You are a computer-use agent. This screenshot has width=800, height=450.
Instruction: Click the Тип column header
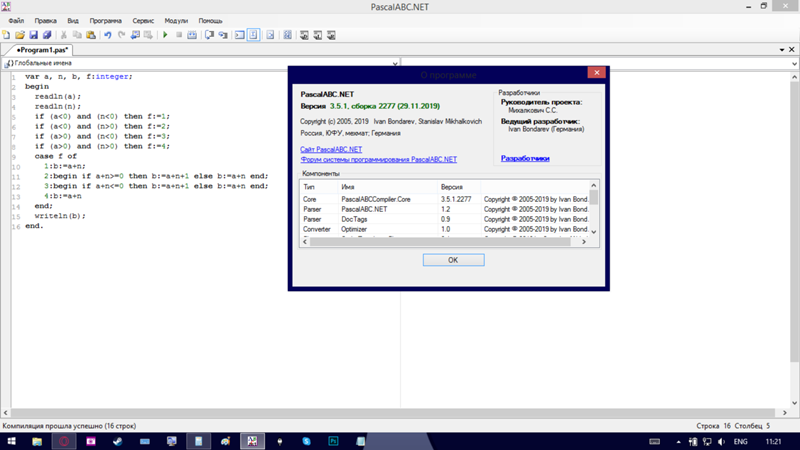click(x=319, y=187)
